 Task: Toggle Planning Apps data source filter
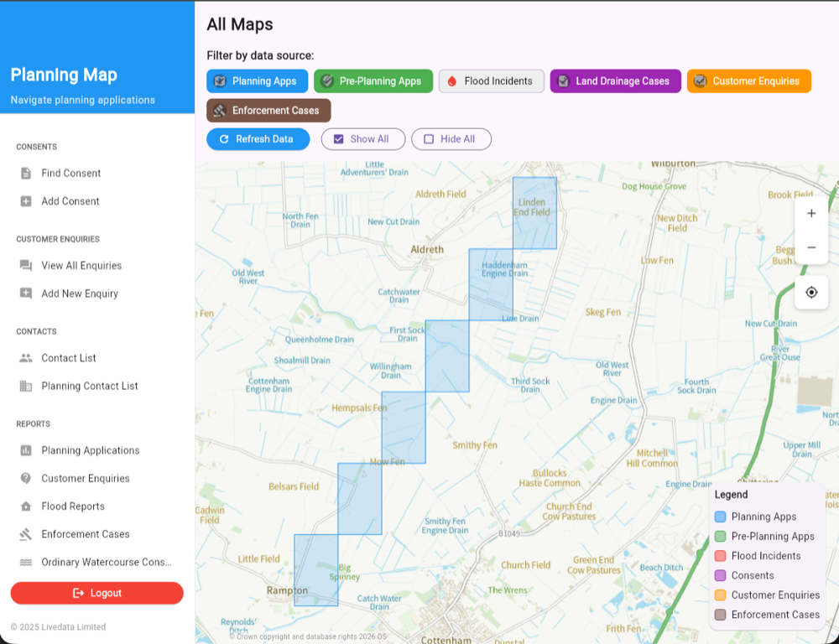[x=258, y=81]
